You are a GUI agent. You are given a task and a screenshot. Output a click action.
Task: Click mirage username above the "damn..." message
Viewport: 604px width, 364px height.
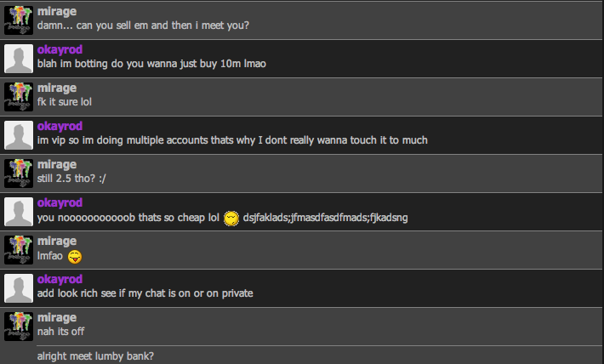point(58,11)
